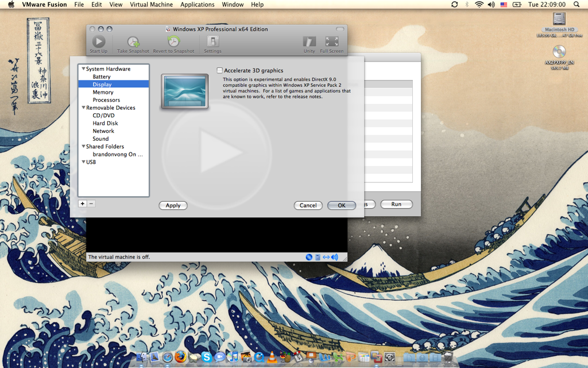Open the View menu
The width and height of the screenshot is (588, 368).
pos(116,5)
